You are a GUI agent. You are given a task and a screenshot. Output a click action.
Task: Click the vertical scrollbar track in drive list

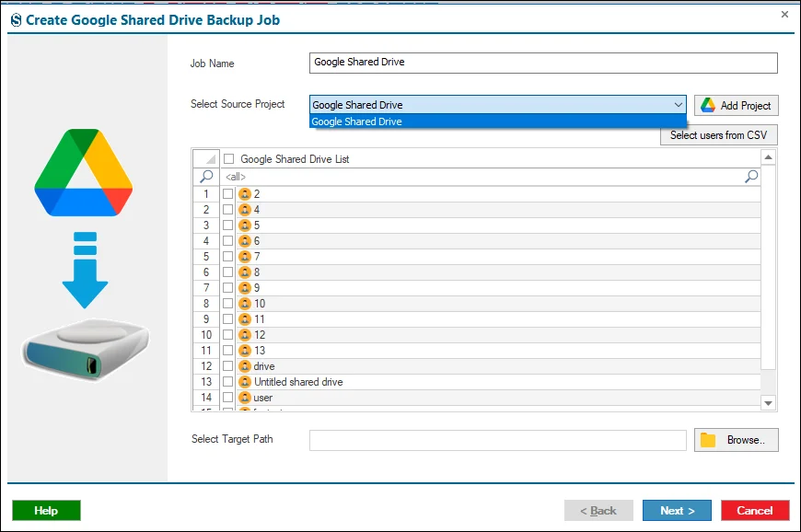(768, 382)
